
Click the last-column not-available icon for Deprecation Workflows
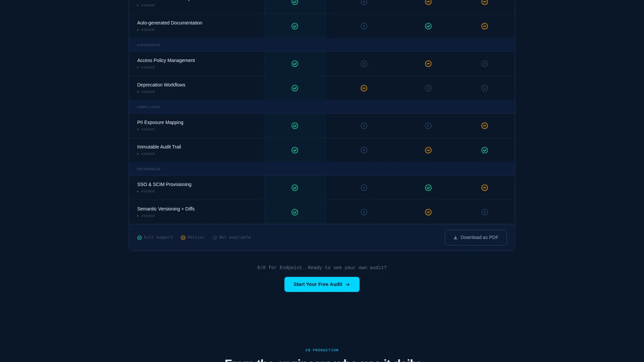(x=485, y=88)
